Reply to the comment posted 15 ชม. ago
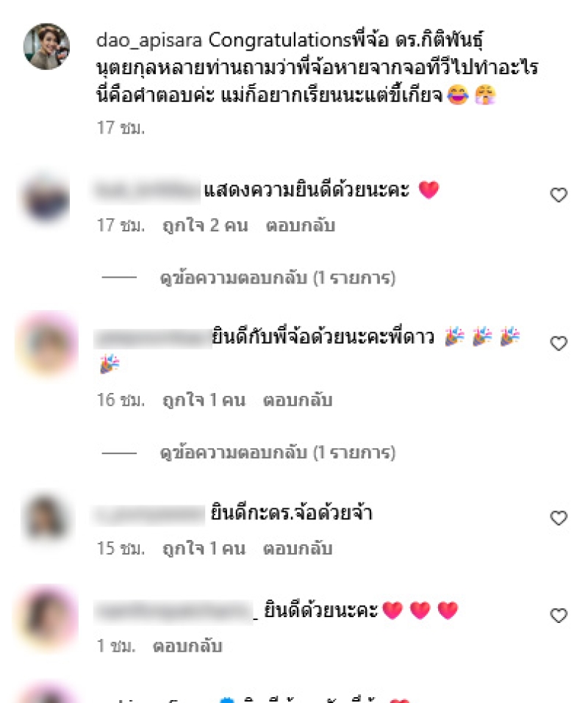This screenshot has width=588, height=703. point(298,548)
